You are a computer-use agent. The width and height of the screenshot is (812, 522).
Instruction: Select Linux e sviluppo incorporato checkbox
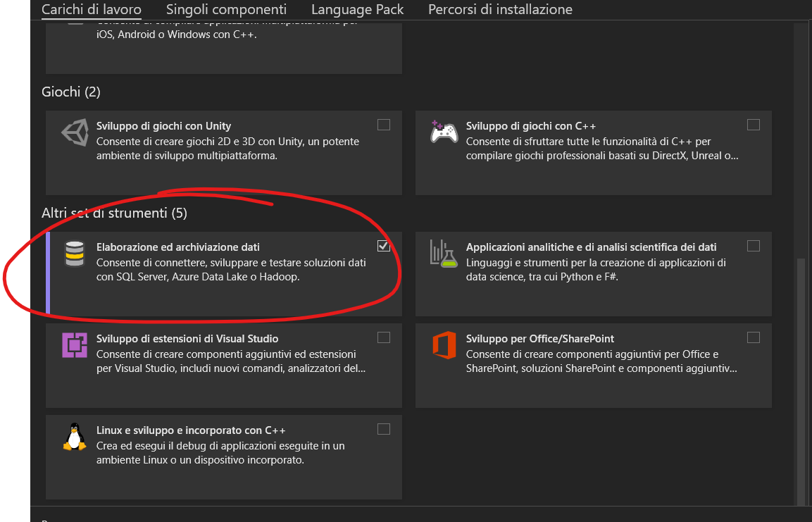[384, 429]
